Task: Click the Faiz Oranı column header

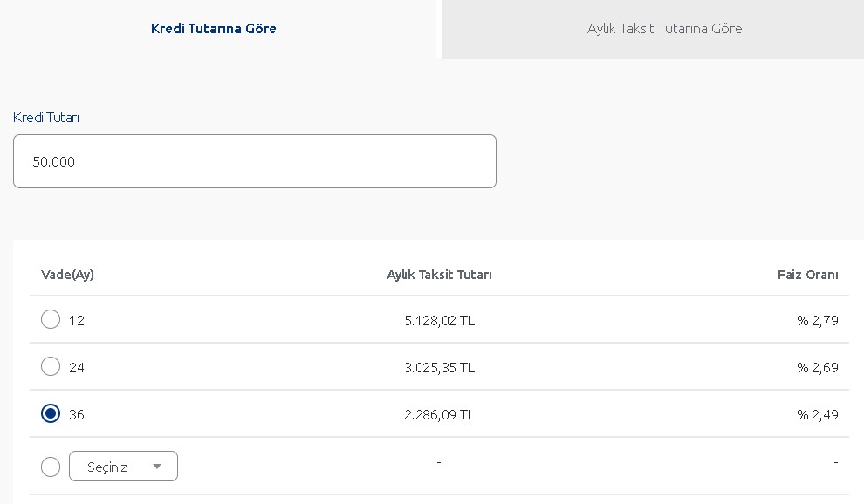Action: [808, 275]
